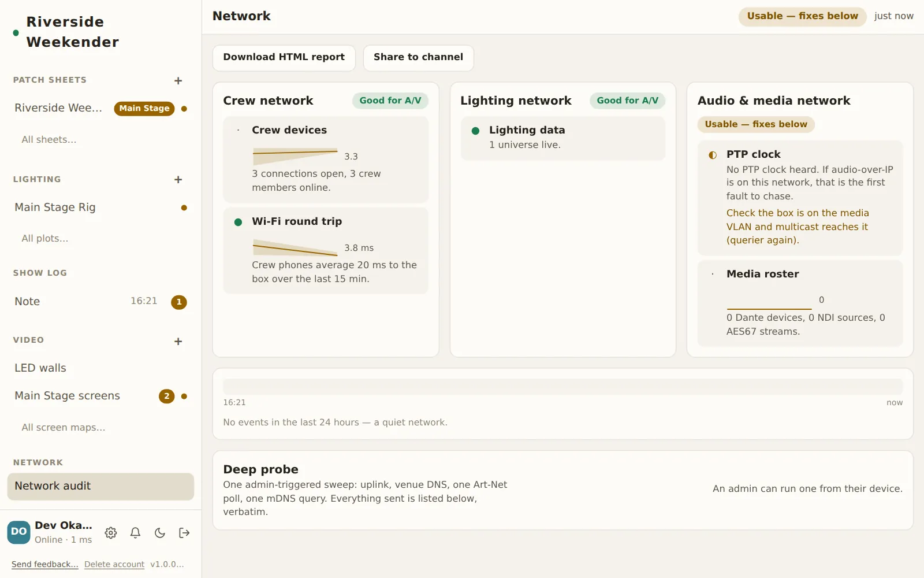This screenshot has width=924, height=578.
Task: Click green status dot beside Wi-Fi round trip
Action: [x=238, y=222]
